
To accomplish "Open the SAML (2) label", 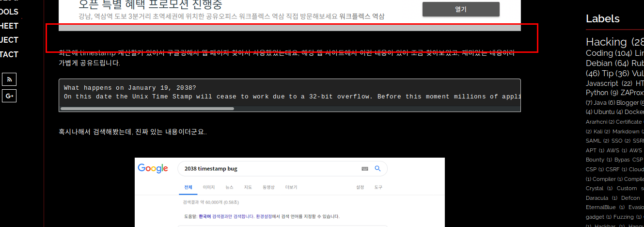I will tap(597, 141).
